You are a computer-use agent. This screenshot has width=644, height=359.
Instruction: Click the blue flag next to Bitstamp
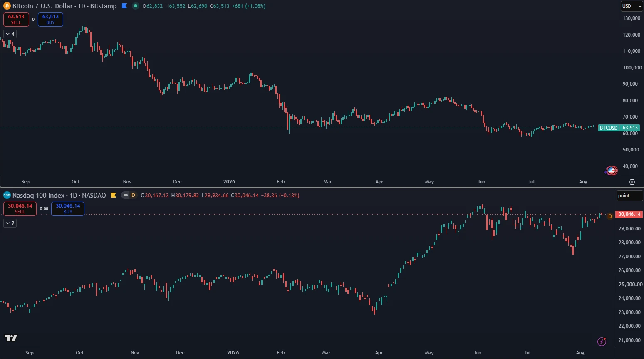coord(124,6)
